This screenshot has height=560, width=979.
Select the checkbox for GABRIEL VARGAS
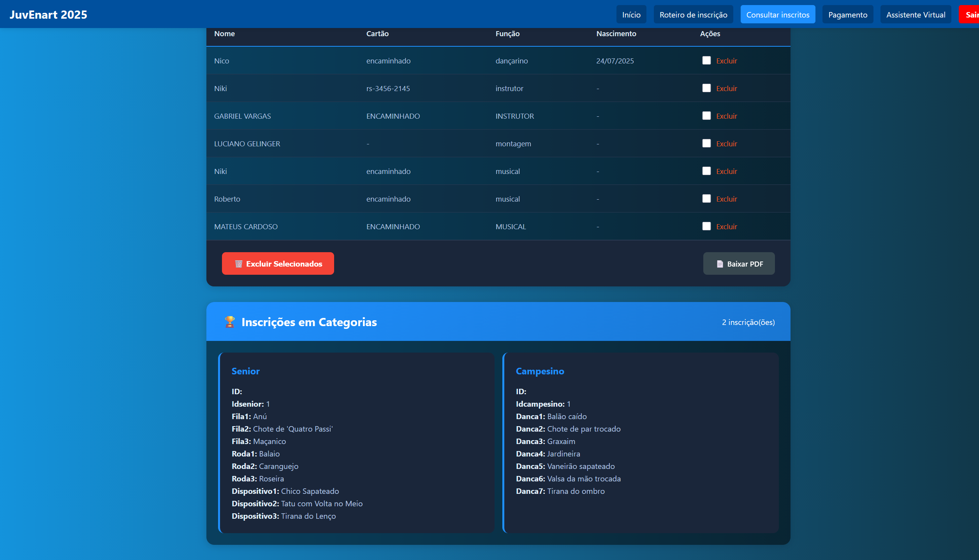706,116
